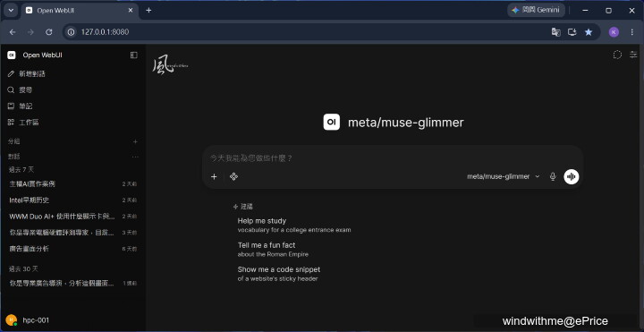
Task: Click the 新增對話 new chat label
Action: point(32,74)
